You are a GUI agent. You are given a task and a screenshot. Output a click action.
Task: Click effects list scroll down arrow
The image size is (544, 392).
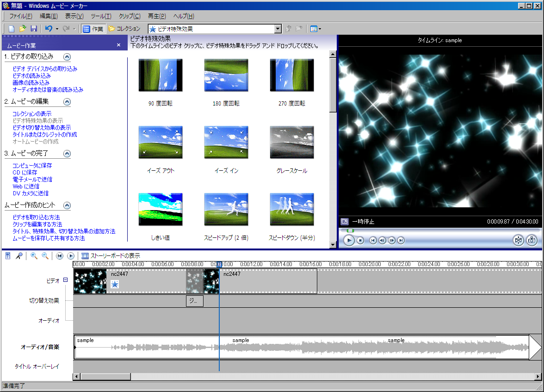(x=333, y=245)
